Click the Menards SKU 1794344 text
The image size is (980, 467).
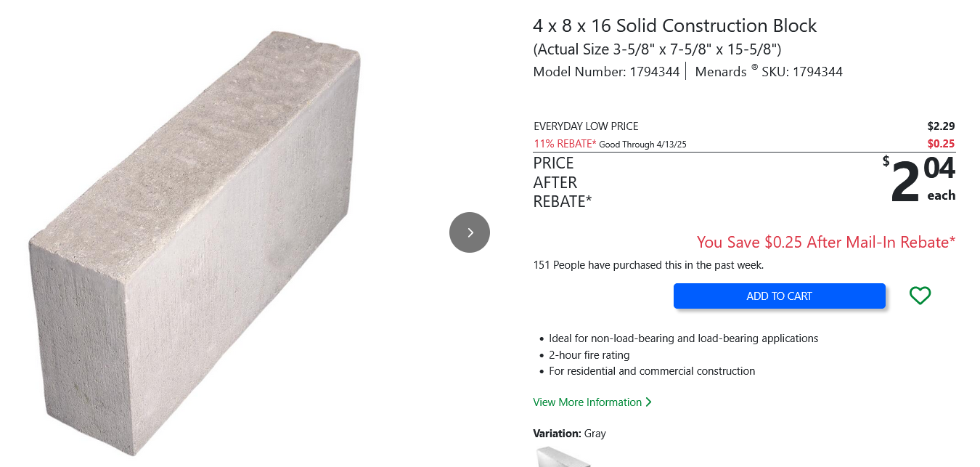click(x=769, y=72)
